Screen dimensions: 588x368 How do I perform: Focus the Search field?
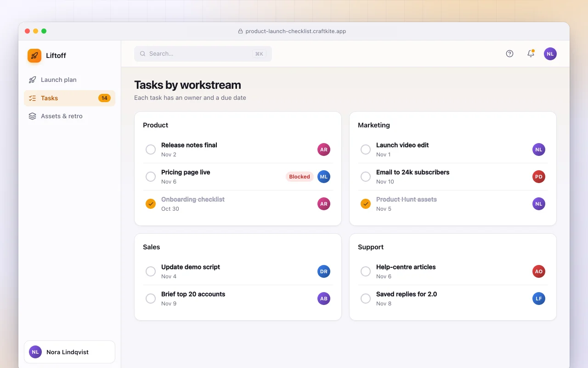coord(203,54)
